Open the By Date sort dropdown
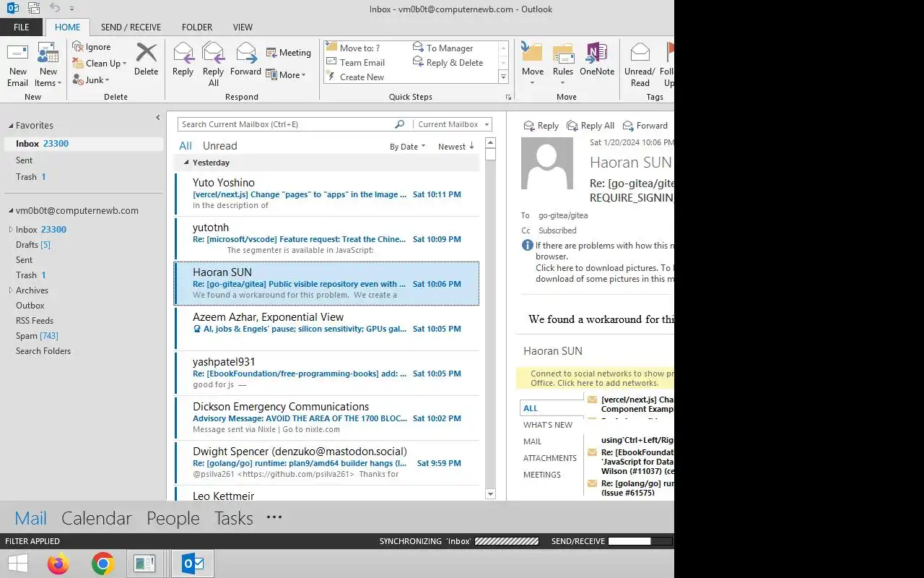Screen dimensions: 924x578 [x=407, y=147]
